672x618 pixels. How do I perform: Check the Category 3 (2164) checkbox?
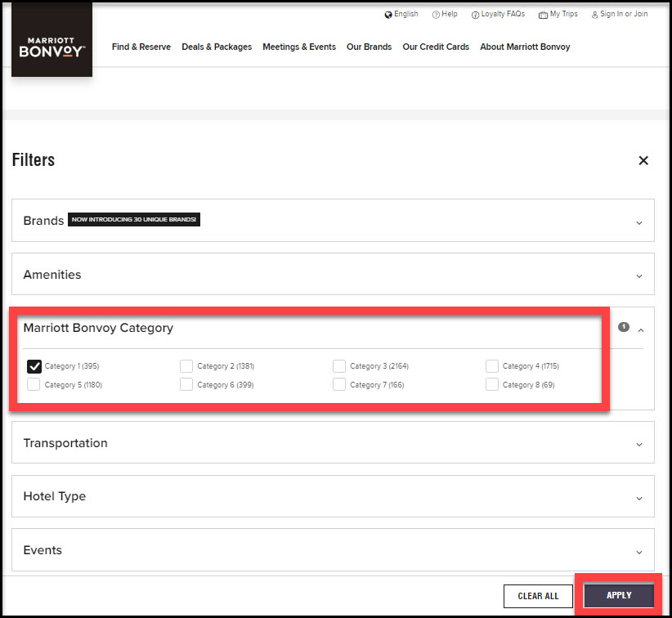click(339, 366)
